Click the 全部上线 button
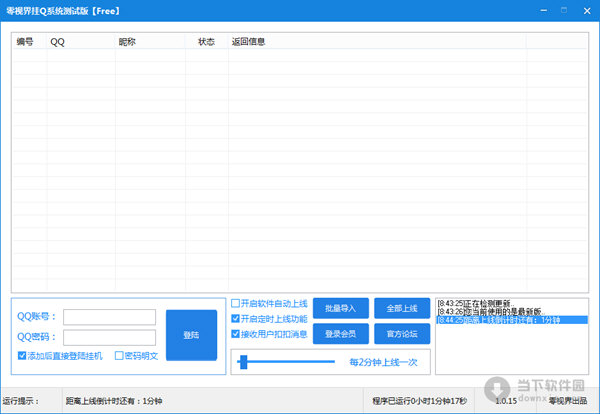The image size is (600, 414). tap(402, 308)
